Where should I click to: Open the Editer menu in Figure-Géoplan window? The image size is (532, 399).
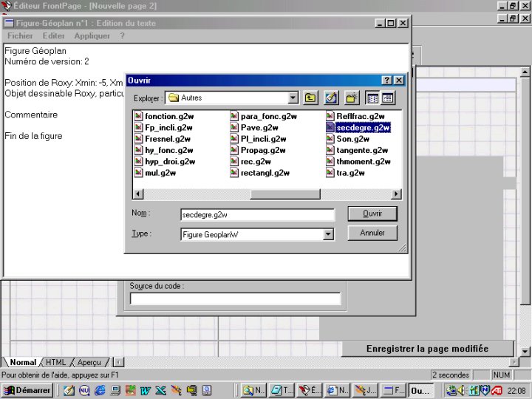pos(54,35)
